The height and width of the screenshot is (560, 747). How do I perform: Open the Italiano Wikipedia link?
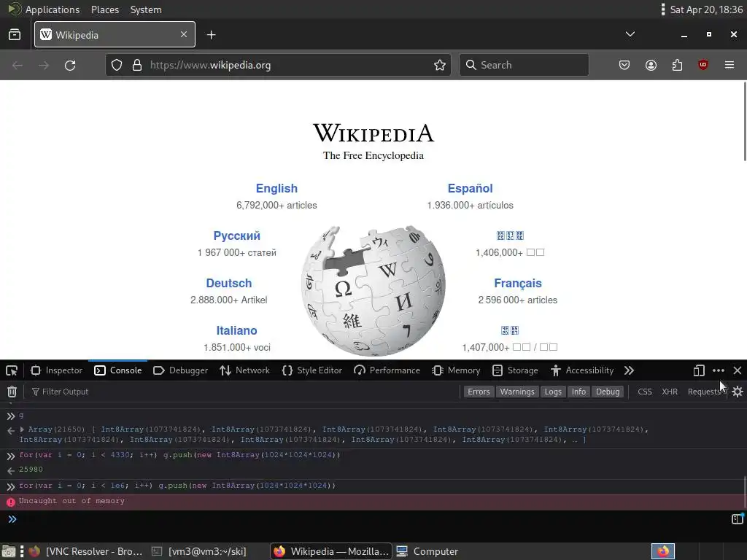point(237,330)
